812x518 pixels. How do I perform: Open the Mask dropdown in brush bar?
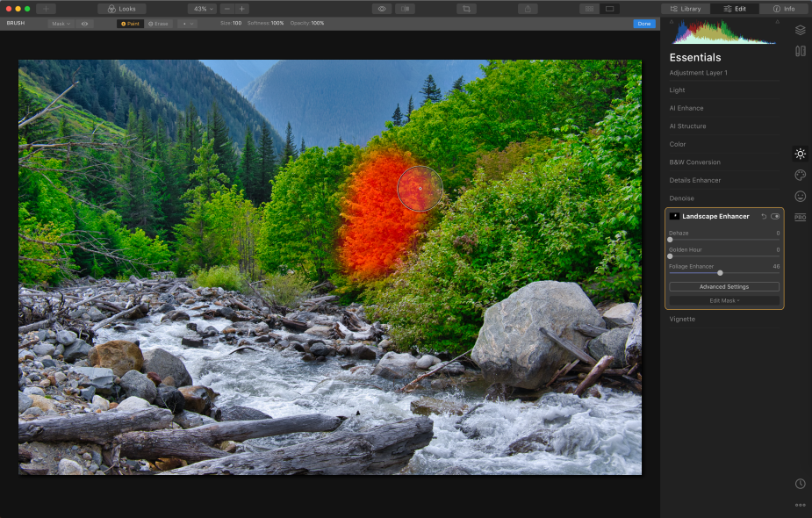59,24
